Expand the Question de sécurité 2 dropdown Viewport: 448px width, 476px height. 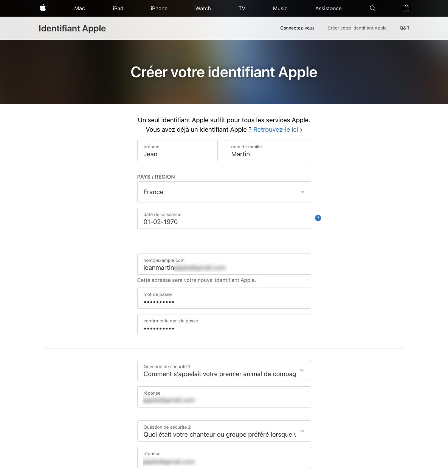click(x=224, y=431)
